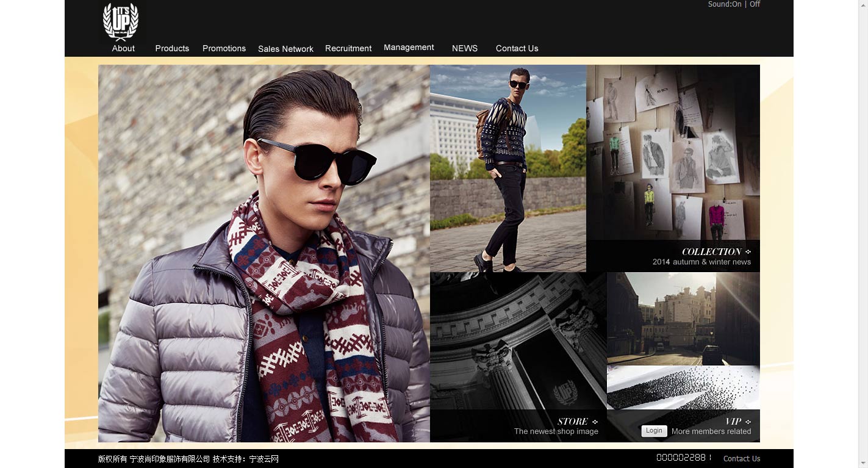Click the large scarf model photo
Image resolution: width=868 pixels, height=468 pixels.
pos(264,253)
